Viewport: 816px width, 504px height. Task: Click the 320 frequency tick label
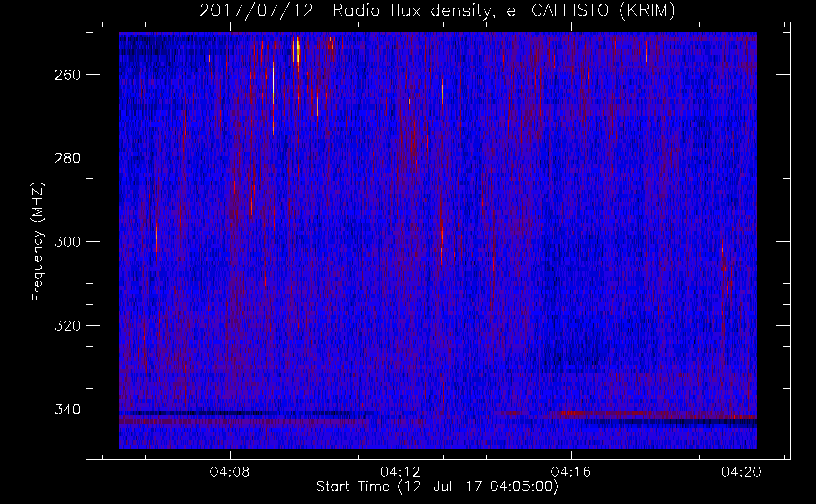(x=67, y=326)
